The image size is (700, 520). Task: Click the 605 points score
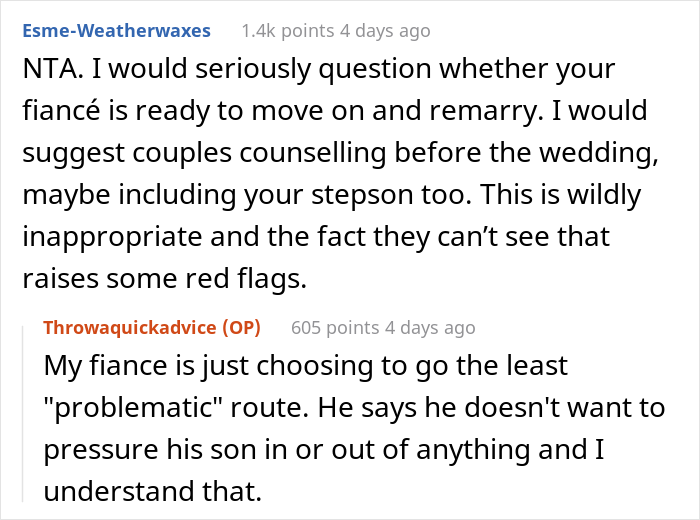click(x=335, y=328)
